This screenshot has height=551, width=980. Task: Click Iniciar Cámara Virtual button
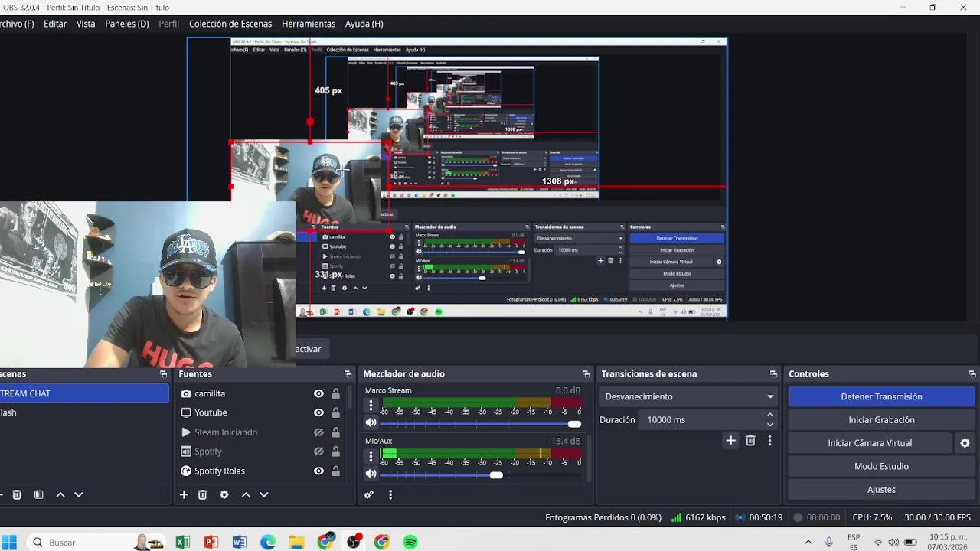coord(870,443)
